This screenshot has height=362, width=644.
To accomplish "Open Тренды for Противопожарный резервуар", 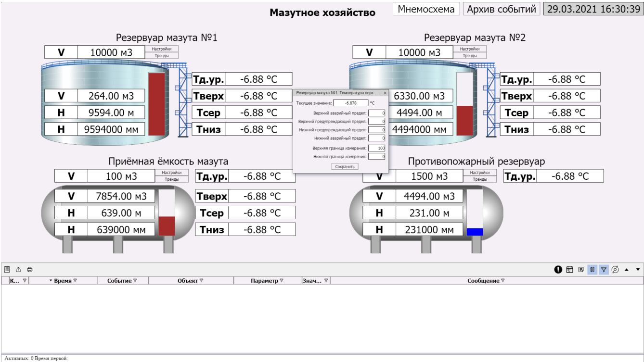I will (x=479, y=179).
